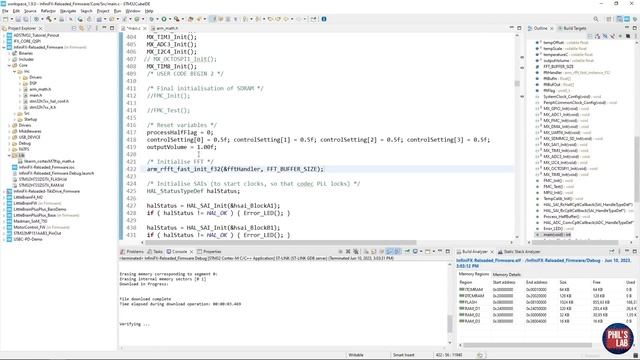The width and height of the screenshot is (640, 360).
Task: Open the Project Explorer view menu icon
Action: tap(96, 28)
